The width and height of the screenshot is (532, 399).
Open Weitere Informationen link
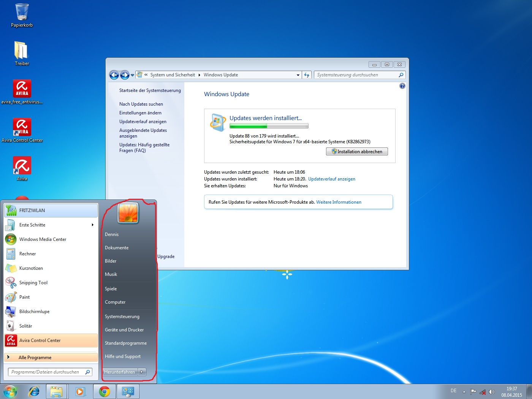tap(339, 202)
